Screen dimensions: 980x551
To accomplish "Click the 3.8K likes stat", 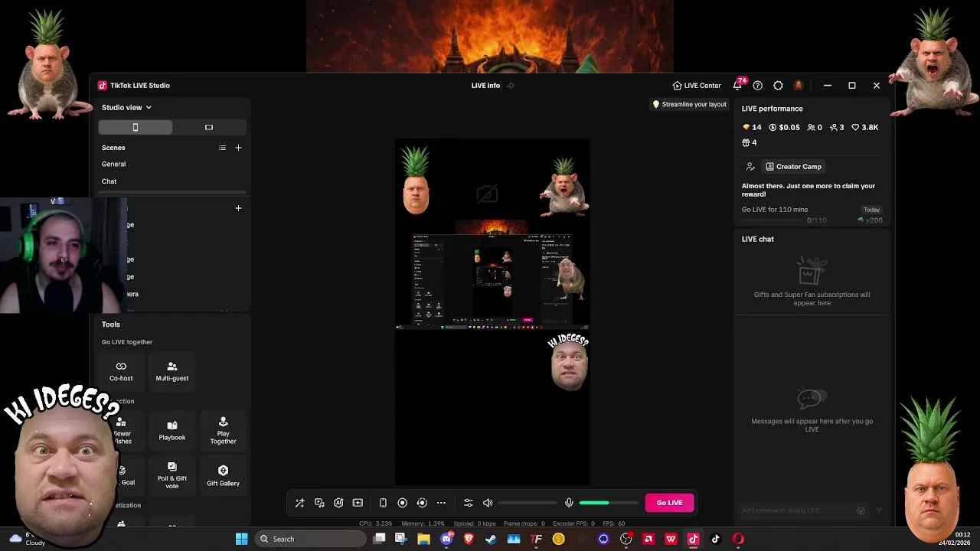I will (x=865, y=128).
